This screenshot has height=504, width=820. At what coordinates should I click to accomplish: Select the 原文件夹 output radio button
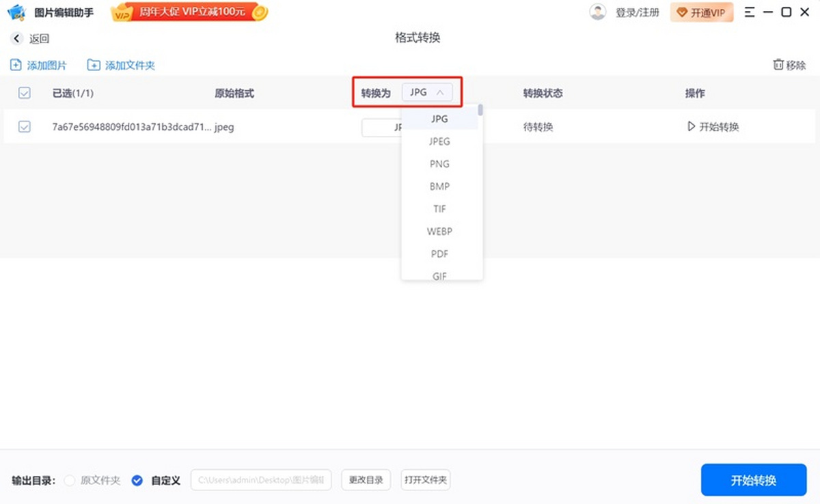(70, 481)
